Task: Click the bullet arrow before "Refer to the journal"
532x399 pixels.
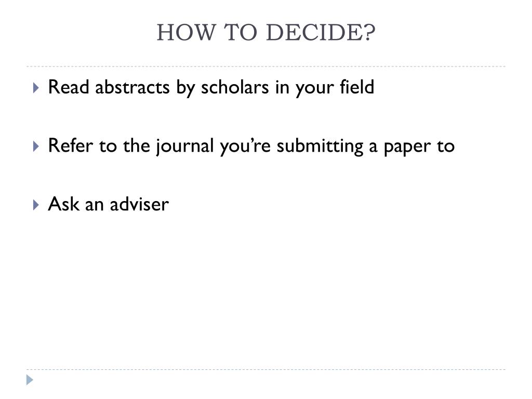Action: click(35, 147)
